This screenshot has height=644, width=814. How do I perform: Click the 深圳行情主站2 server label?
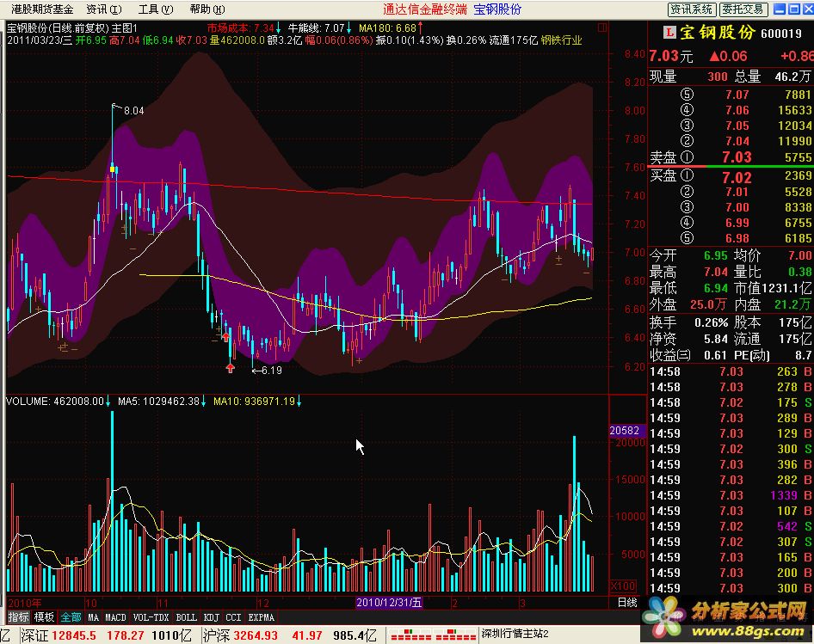515,635
